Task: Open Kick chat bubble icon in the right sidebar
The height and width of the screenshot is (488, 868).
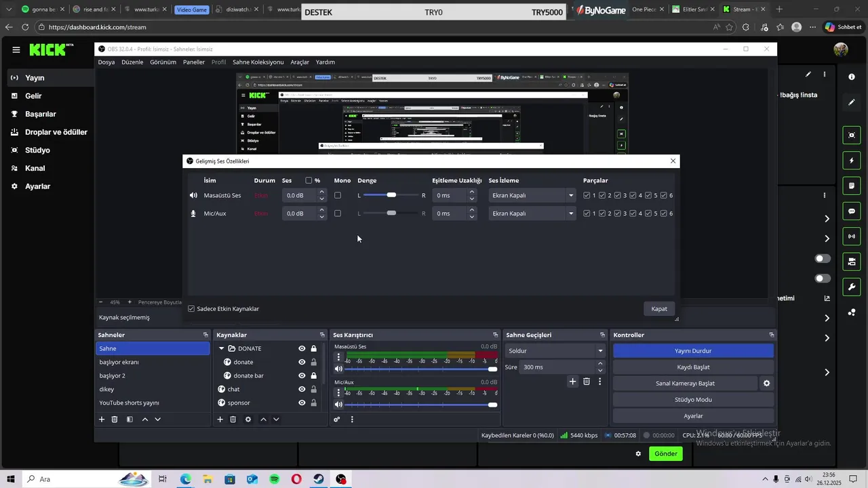Action: click(852, 211)
